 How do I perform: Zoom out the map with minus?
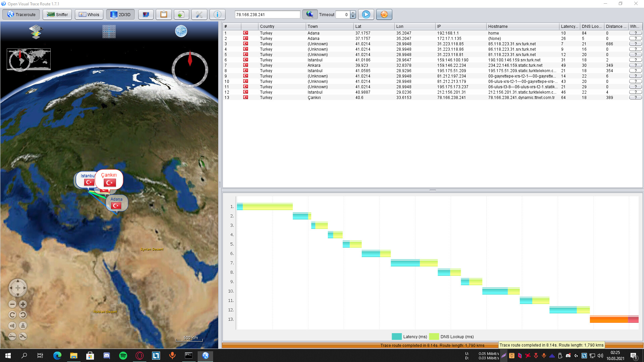12,304
